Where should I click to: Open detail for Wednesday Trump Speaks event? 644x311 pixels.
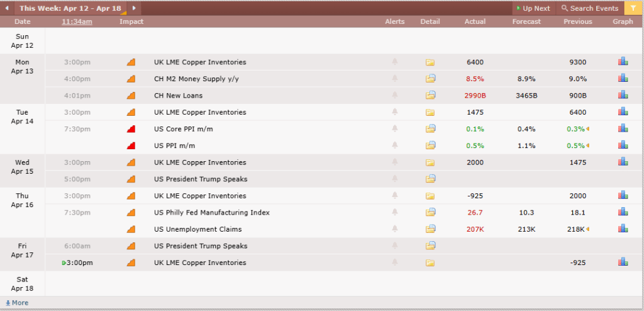(x=430, y=179)
